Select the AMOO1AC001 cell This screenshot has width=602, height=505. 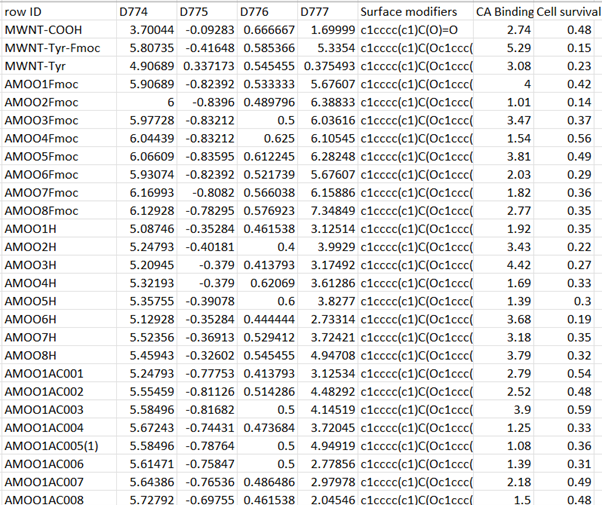[59, 373]
